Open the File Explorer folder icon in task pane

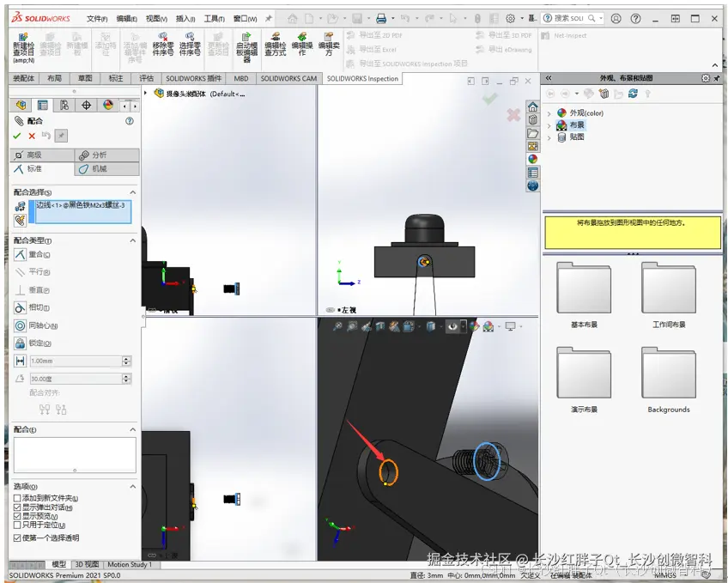coord(532,133)
